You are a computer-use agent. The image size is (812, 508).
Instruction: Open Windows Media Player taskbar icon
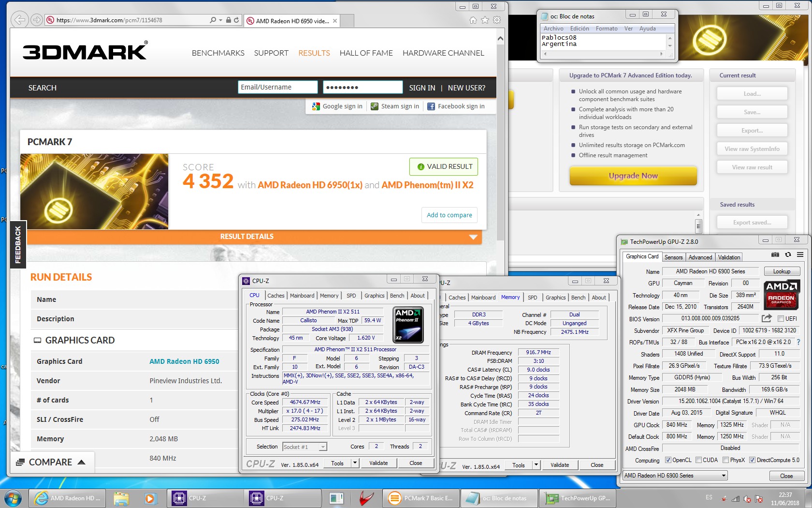[150, 498]
